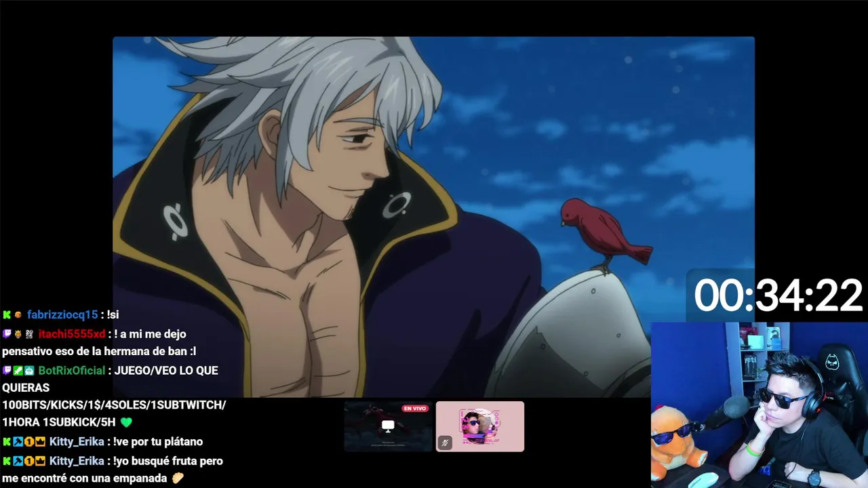The height and width of the screenshot is (488, 868).
Task: Click chat text "JUEGO/VEO LO QUE"
Action: pyautogui.click(x=166, y=370)
